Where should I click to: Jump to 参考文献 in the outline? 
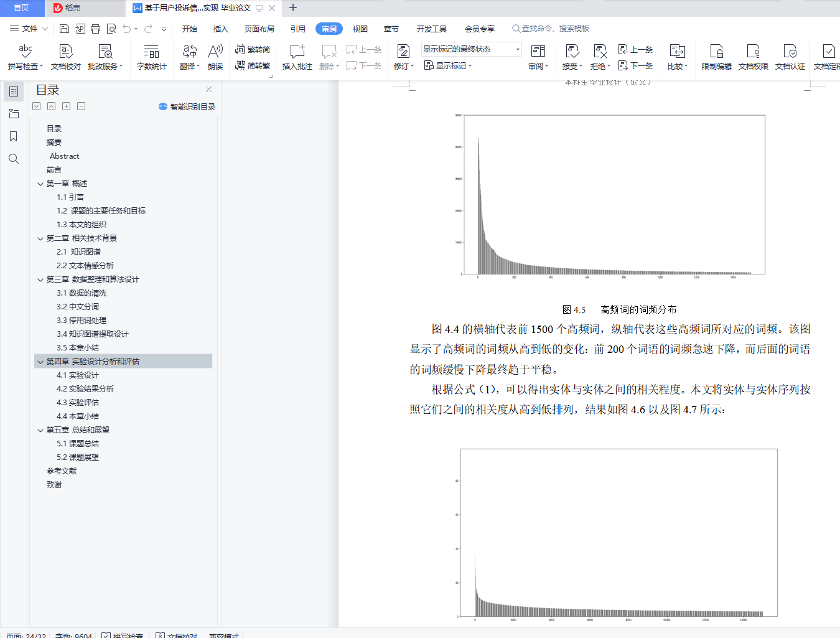click(x=62, y=471)
